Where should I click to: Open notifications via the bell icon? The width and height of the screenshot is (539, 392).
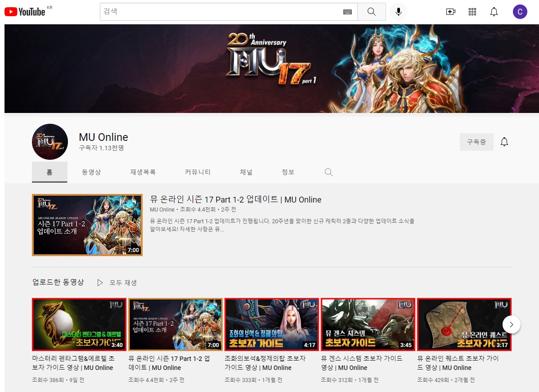[x=494, y=12]
